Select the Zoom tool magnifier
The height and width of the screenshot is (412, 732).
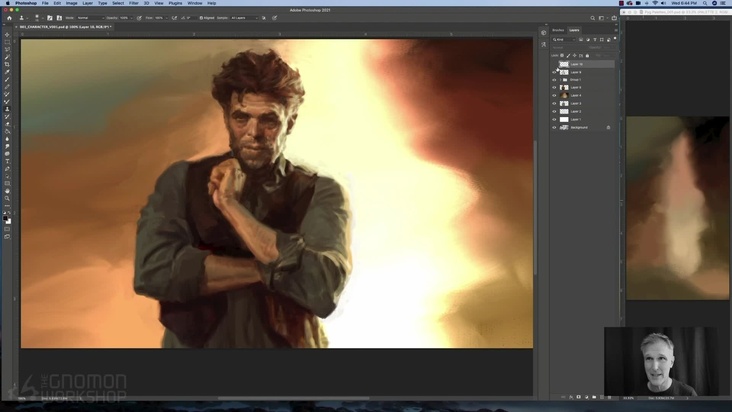pos(7,198)
